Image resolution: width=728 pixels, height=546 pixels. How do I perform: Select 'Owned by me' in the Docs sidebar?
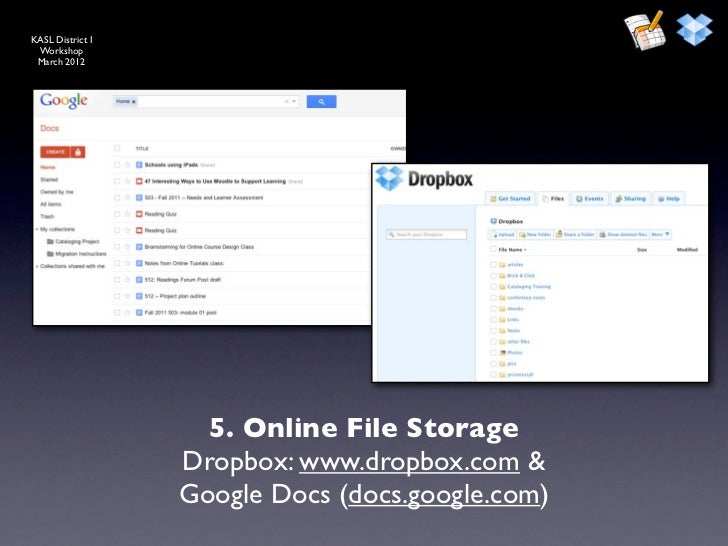point(57,192)
